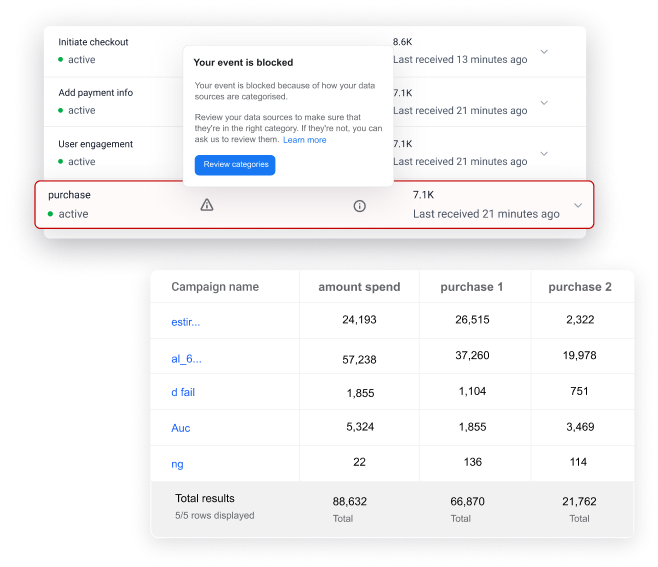Open the d fail campaign link
This screenshot has height=567, width=658.
(x=183, y=393)
